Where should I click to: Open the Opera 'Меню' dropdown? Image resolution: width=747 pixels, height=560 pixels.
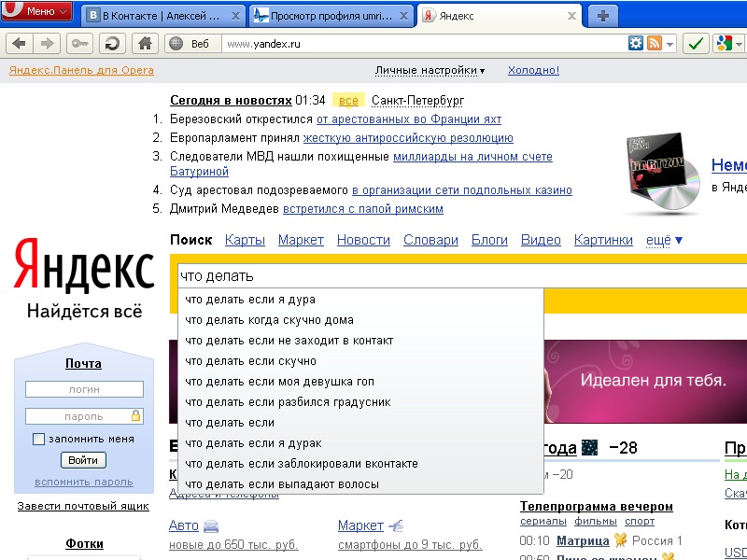coord(37,11)
